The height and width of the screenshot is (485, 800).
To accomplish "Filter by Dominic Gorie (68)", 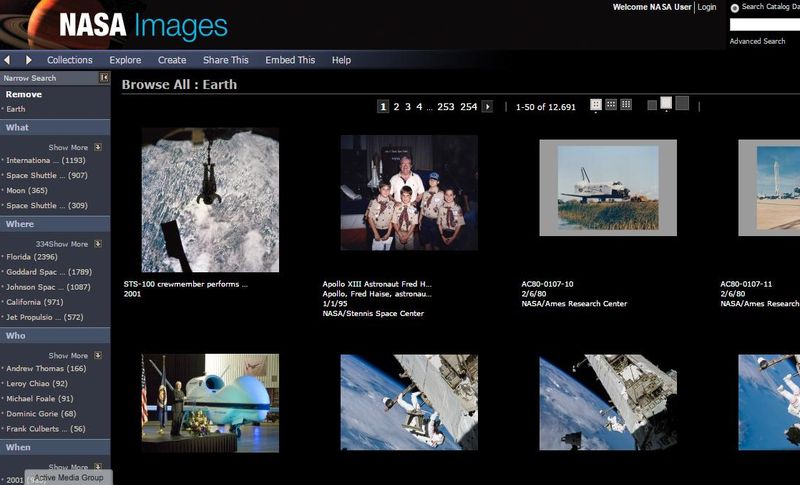I will click(x=41, y=414).
